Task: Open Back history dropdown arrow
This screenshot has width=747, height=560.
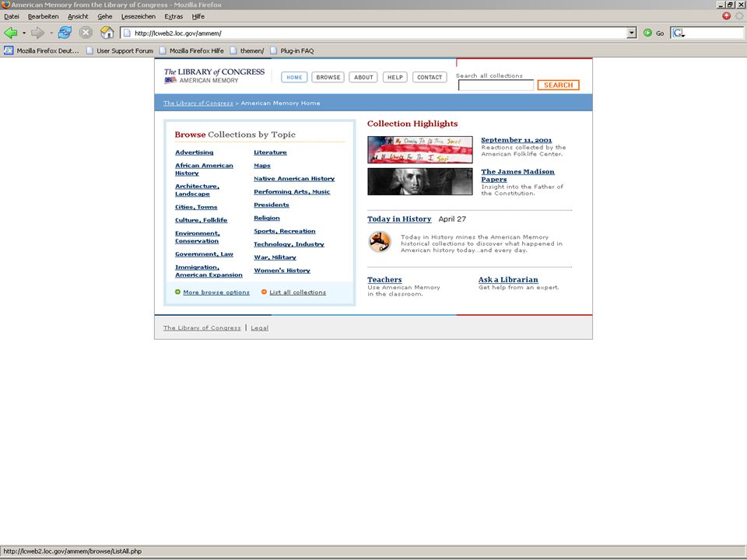Action: [24, 33]
